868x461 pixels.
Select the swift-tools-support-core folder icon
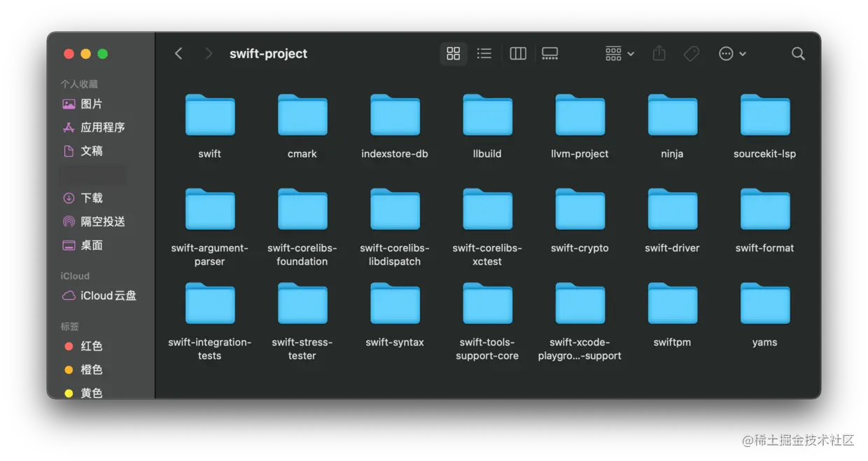tap(487, 303)
